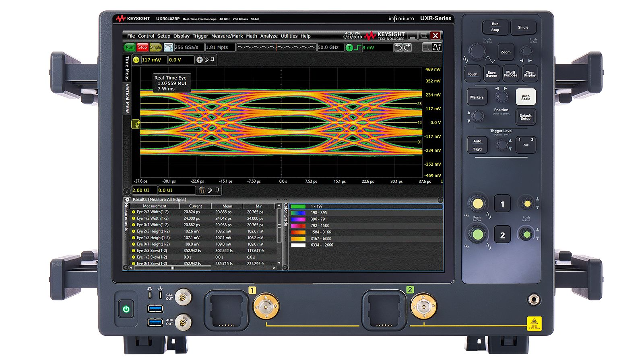The image size is (644, 362).
Task: Click the undo arrow in the toolbar
Action: pos(398,47)
